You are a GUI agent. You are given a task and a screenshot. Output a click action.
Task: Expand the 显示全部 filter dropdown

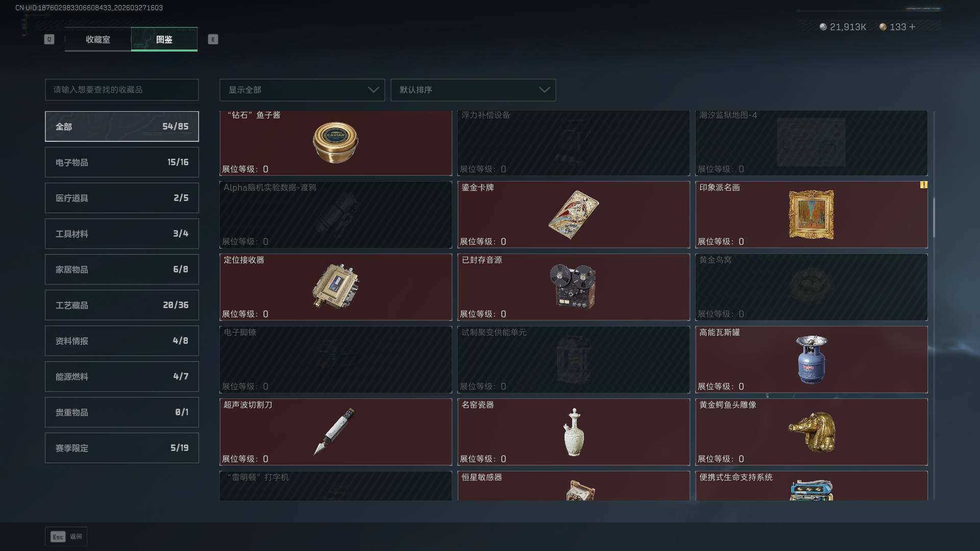(x=302, y=90)
